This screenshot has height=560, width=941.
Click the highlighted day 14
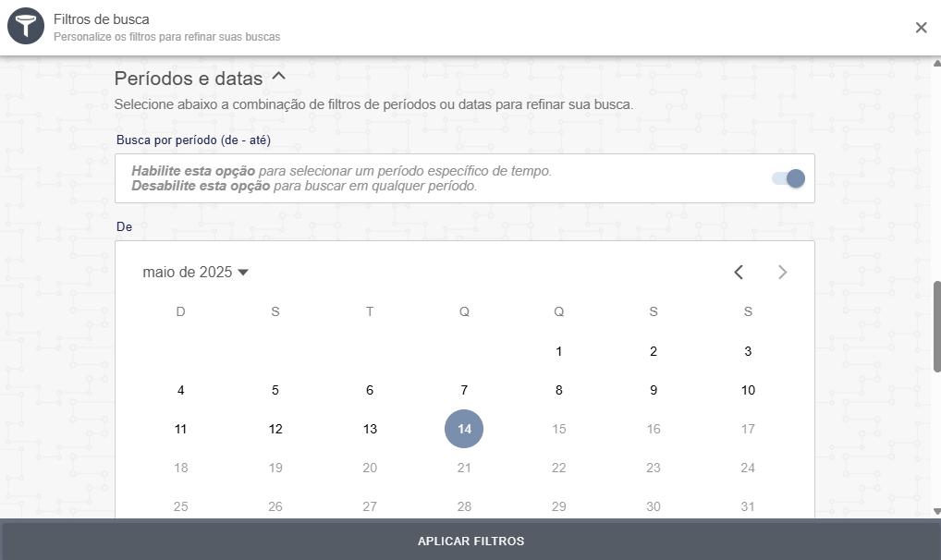tap(464, 429)
